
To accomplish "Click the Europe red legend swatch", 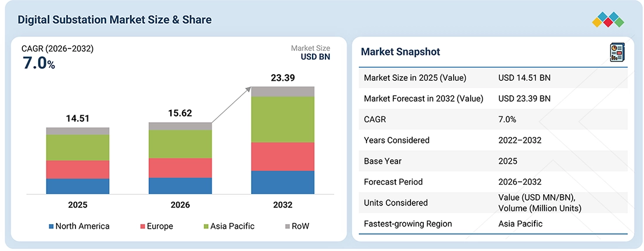I will tap(142, 226).
